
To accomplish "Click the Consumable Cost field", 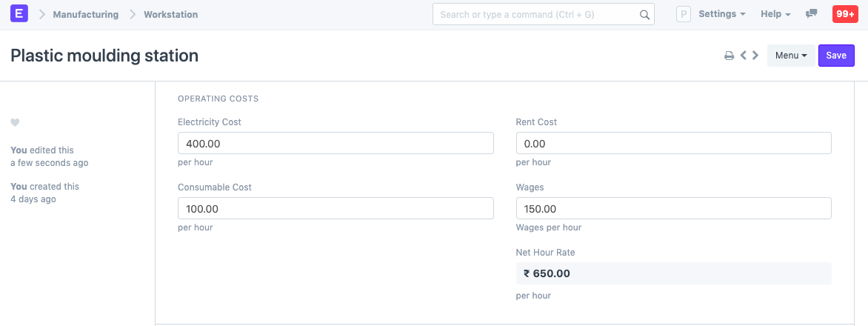I will coord(335,209).
